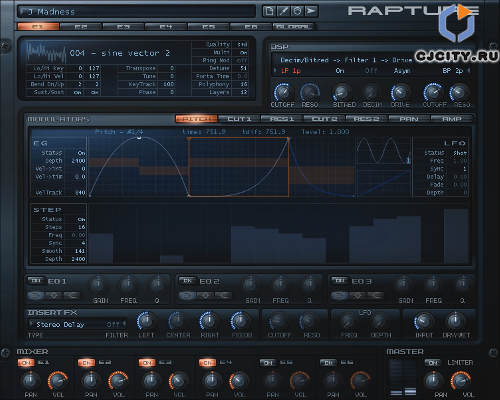Click the Master PAN knob
500x400 pixels.
pyautogui.click(x=433, y=380)
